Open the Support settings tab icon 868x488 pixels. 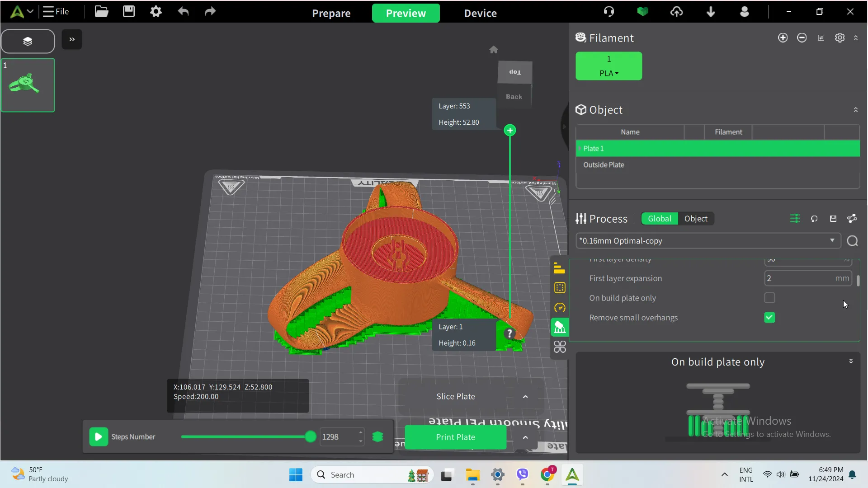[560, 327]
